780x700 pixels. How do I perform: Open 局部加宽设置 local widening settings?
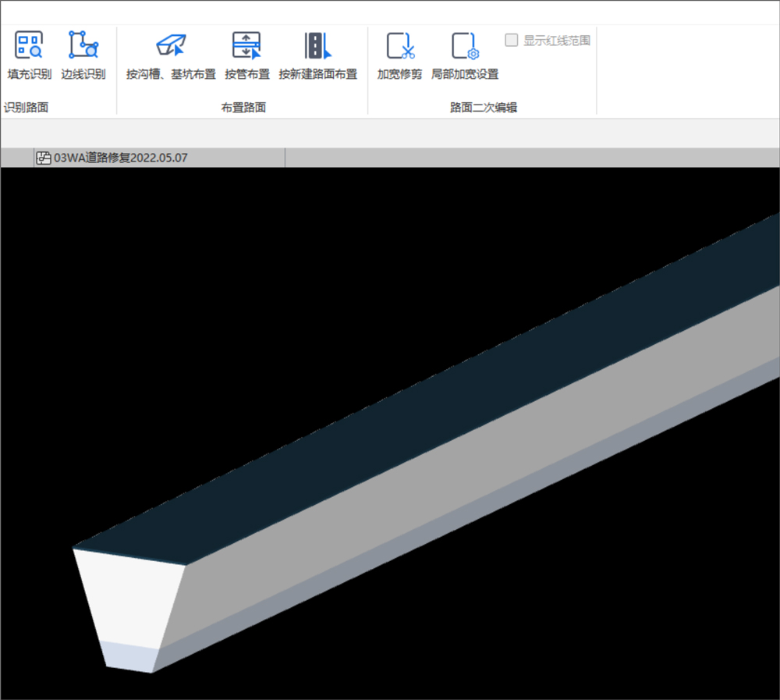pos(465,55)
